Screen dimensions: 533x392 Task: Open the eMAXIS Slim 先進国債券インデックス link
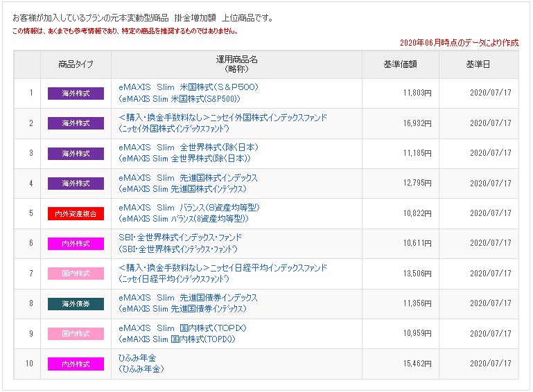[188, 303]
